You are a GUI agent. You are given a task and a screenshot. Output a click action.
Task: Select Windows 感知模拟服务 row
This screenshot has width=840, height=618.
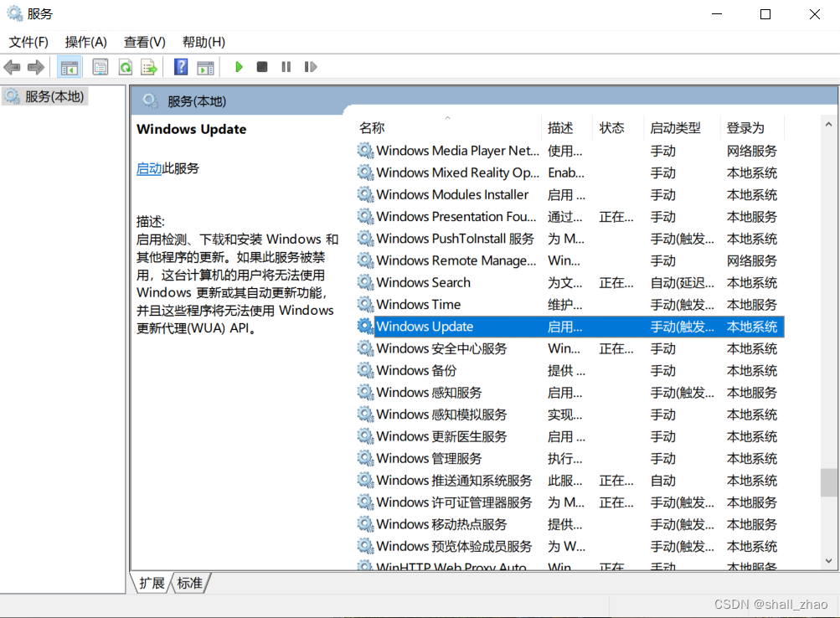click(570, 414)
